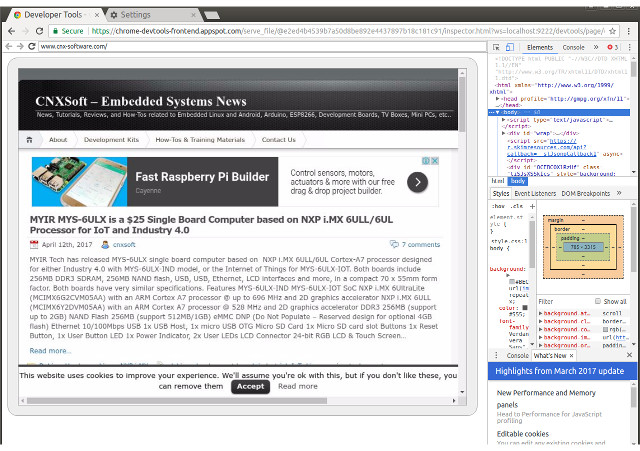The width and height of the screenshot is (640, 451).
Task: Click the round arrow button on the ad
Action: coord(418,182)
